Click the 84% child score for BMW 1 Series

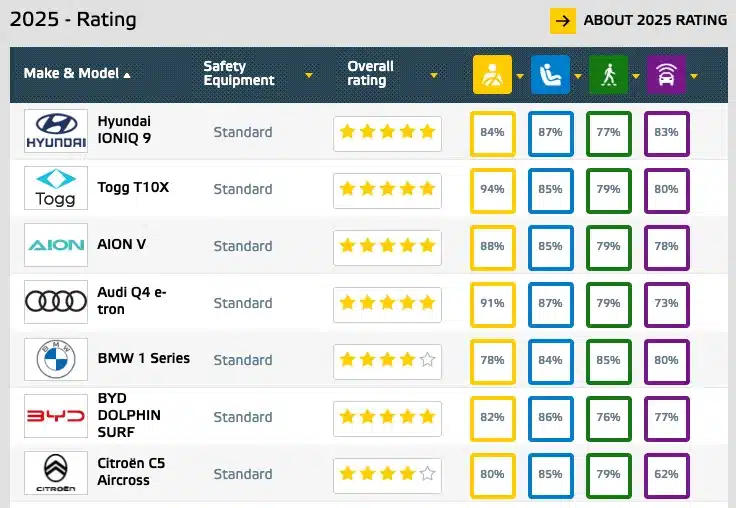(x=551, y=362)
